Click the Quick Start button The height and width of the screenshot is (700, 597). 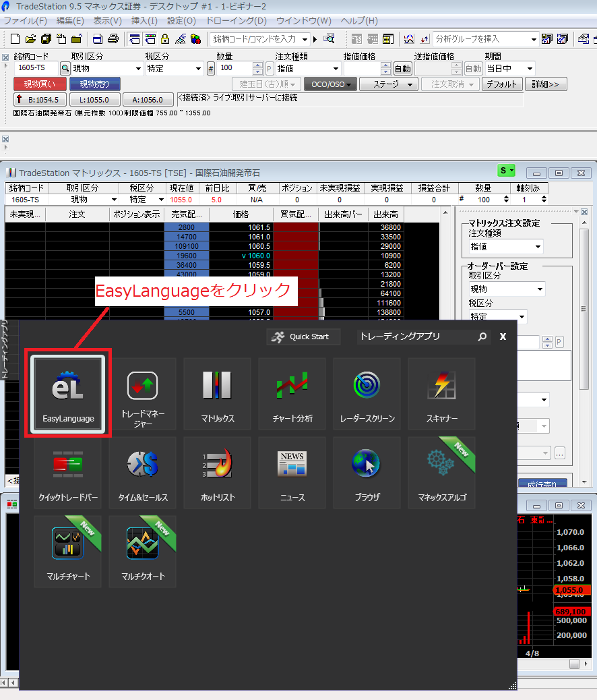(303, 337)
